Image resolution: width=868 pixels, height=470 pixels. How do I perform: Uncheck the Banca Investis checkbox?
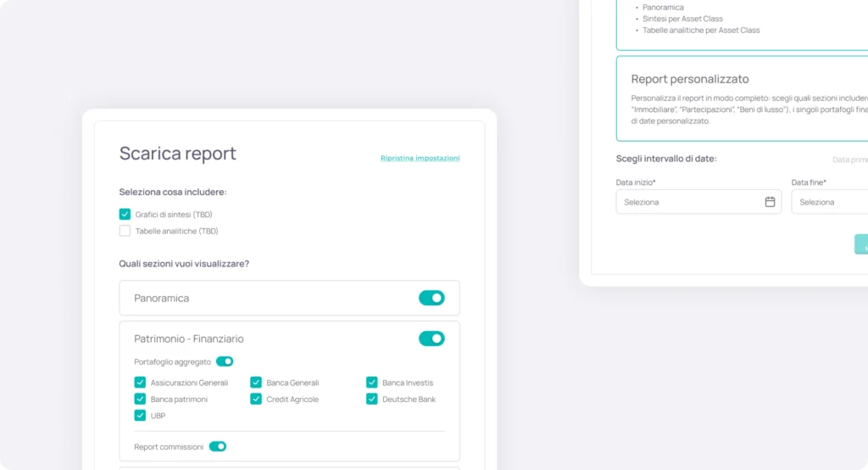[371, 383]
